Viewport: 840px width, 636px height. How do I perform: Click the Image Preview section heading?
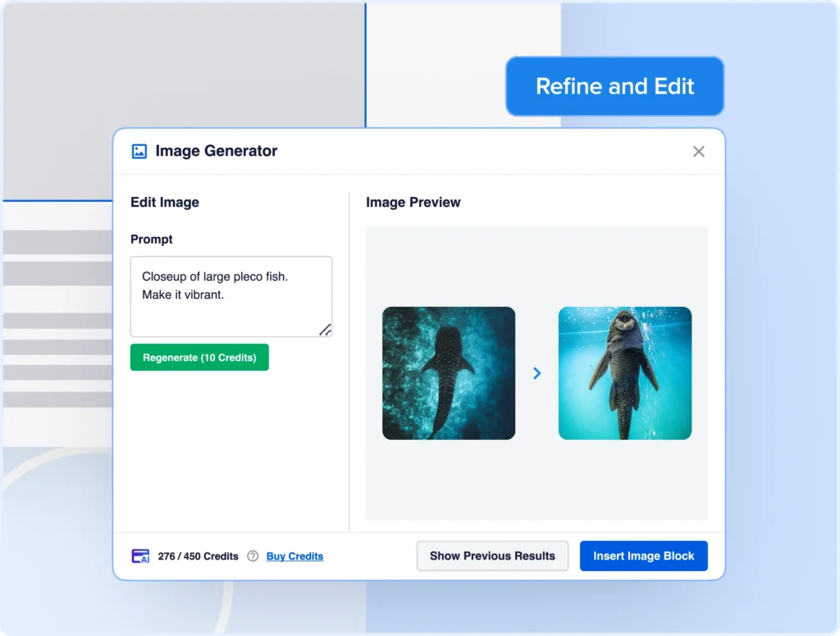tap(413, 202)
